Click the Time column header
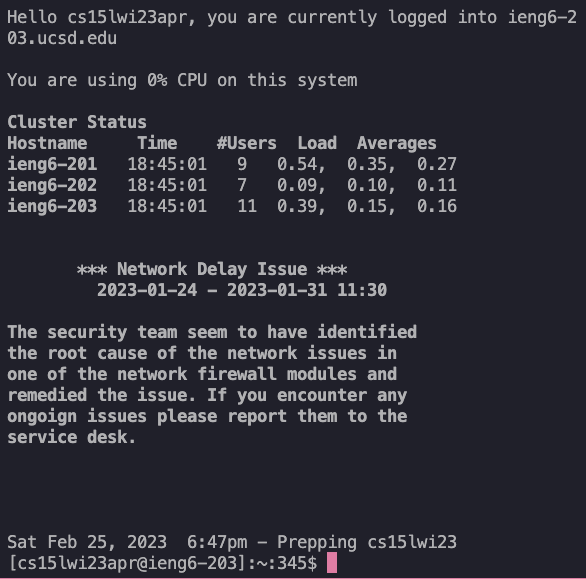This screenshot has height=579, width=586. [157, 143]
